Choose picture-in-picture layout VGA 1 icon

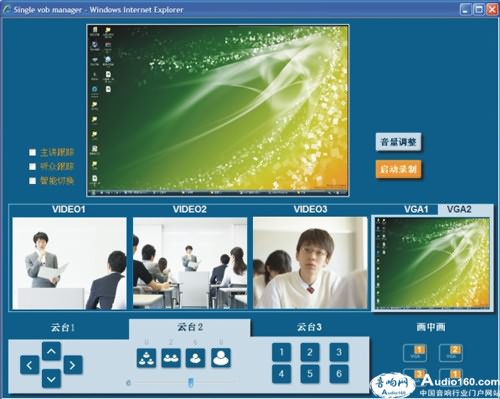coord(415,353)
